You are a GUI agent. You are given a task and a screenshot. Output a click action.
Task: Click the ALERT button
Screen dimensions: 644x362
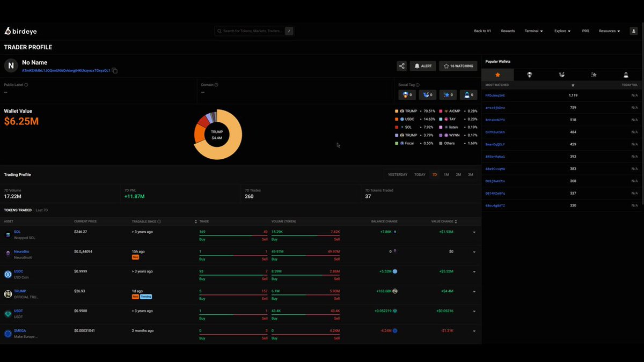[423, 66]
